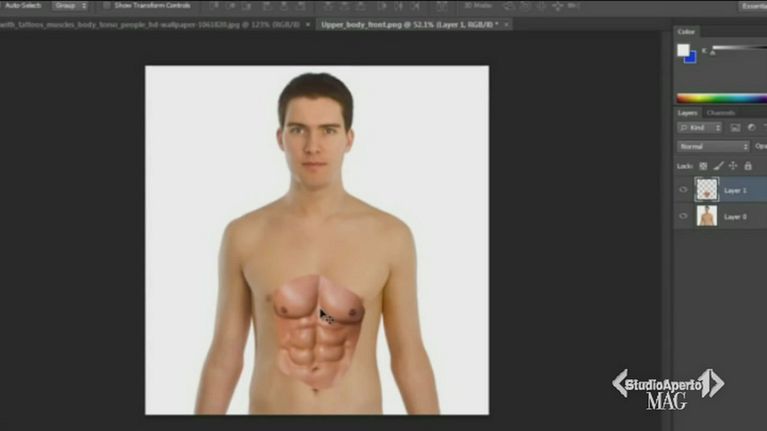
Task: Open the Essentials workspace button
Action: 752,5
